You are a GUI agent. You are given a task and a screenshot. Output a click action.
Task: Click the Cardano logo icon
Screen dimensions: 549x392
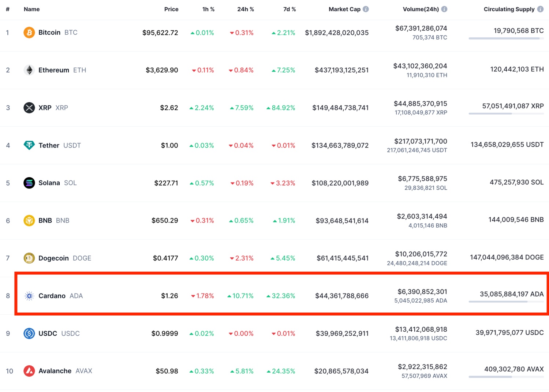[29, 296]
